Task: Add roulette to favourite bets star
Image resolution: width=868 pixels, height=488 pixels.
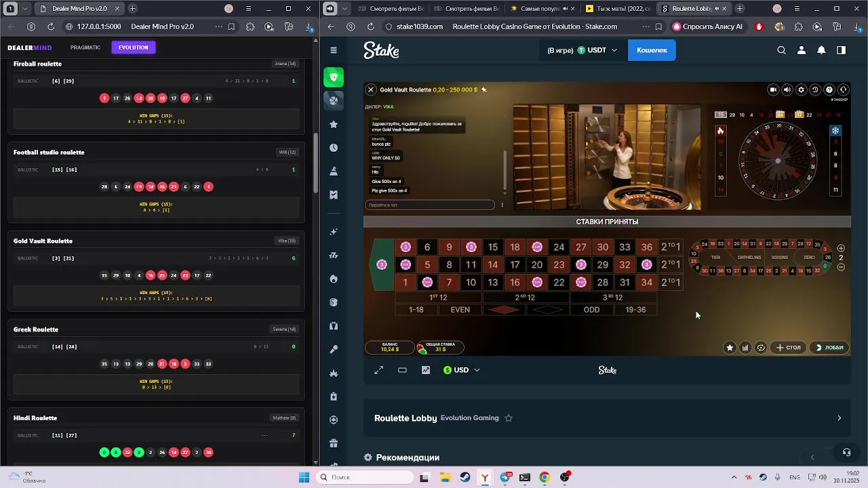Action: coord(730,348)
